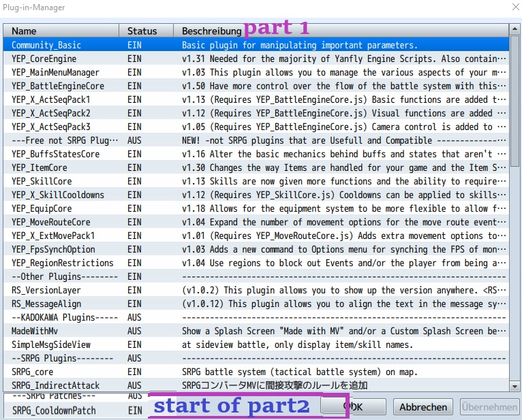Click the EIN status of SRPG_core
The image size is (522, 420).
(134, 372)
